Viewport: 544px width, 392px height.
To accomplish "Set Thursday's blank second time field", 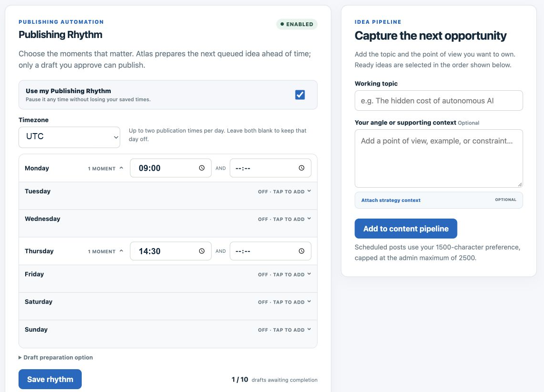I will 270,251.
